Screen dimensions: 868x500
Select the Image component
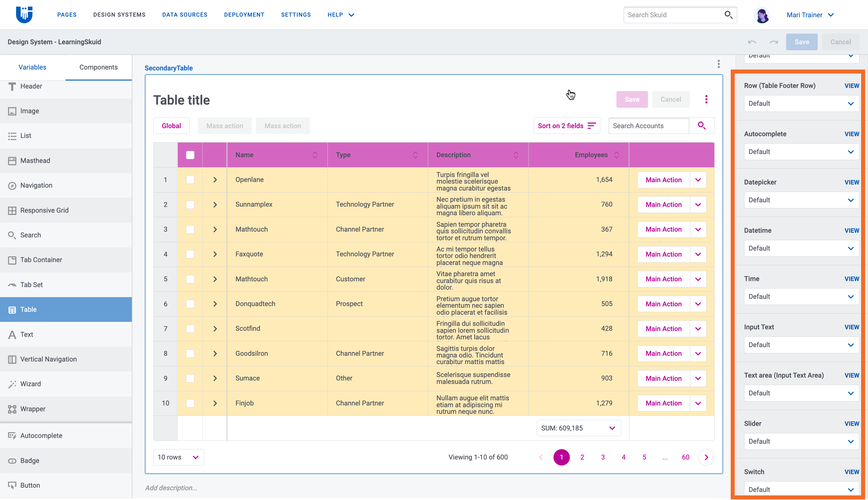click(66, 111)
